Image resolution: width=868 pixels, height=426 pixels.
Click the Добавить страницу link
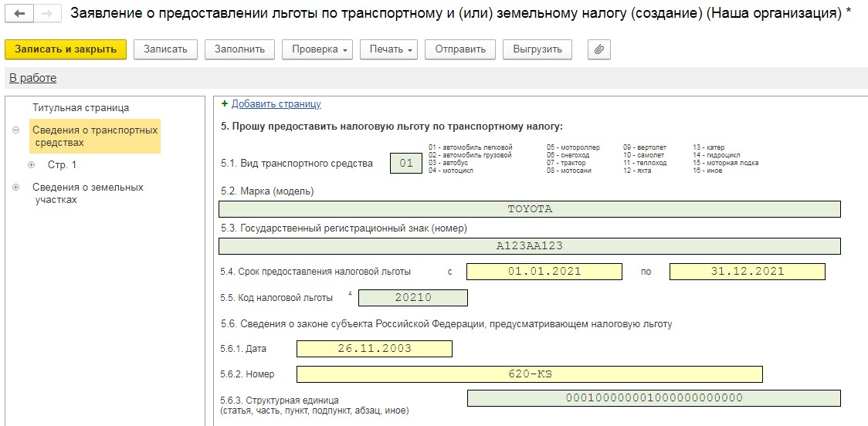click(276, 103)
